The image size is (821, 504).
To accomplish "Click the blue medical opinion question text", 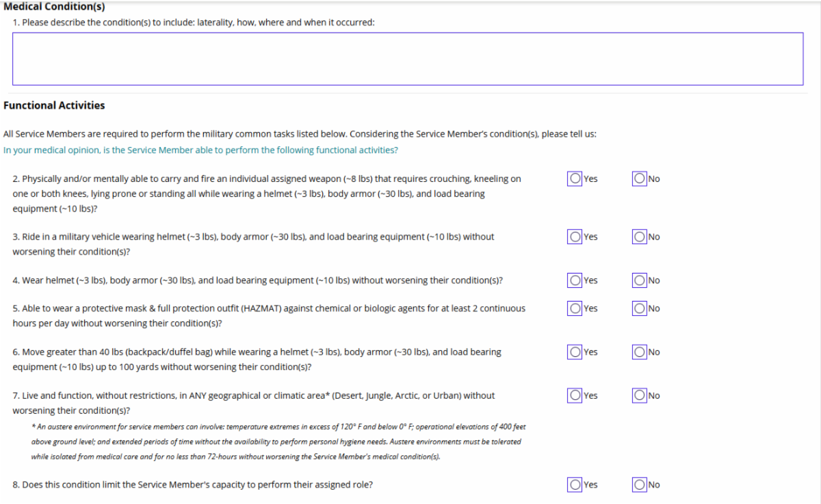I will point(200,150).
